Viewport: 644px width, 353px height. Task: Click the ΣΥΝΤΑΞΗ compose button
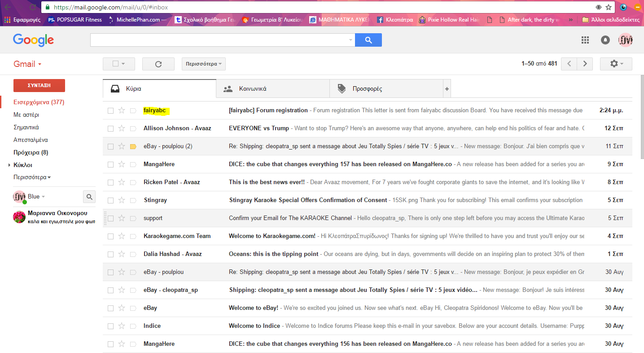pyautogui.click(x=39, y=85)
